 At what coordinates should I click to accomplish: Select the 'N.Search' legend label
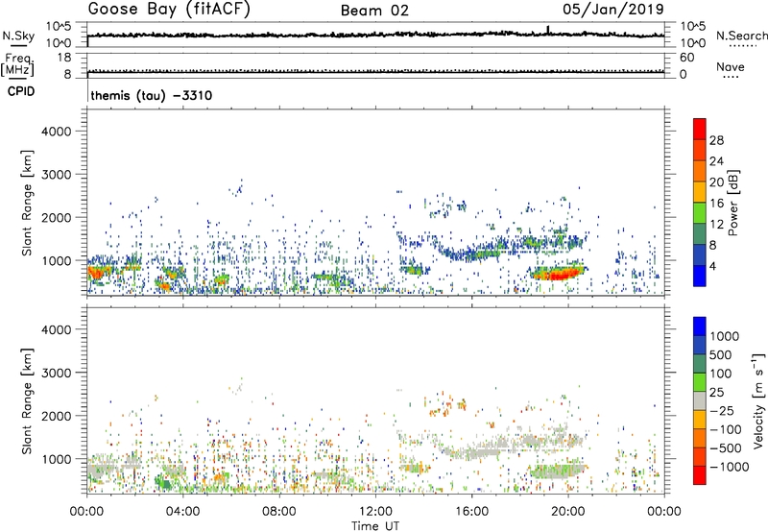(741, 36)
